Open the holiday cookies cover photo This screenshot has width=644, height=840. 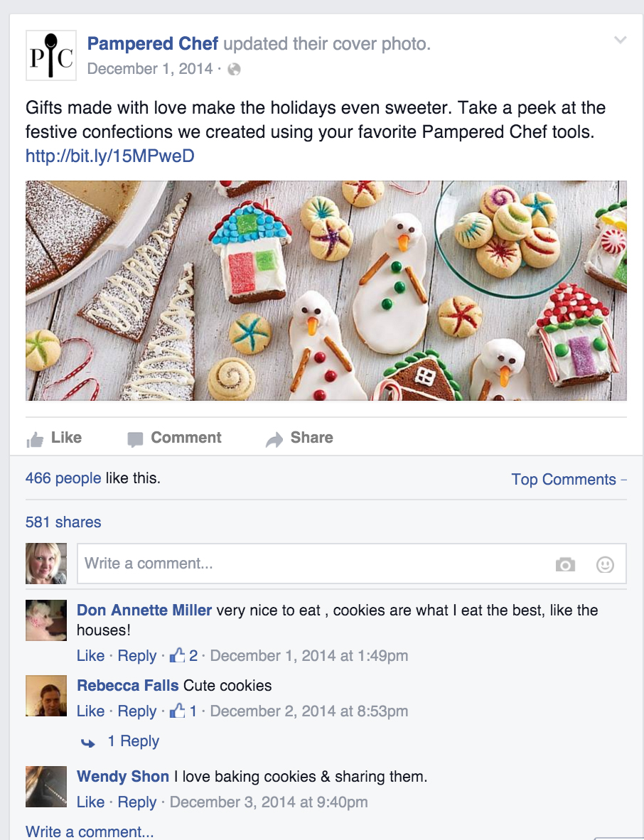[326, 290]
